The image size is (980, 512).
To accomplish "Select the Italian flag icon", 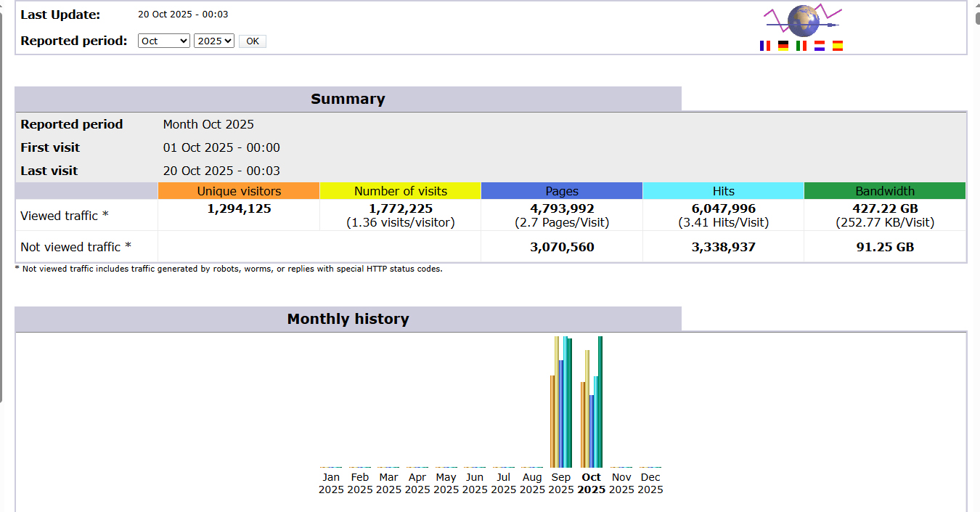I will pos(801,46).
